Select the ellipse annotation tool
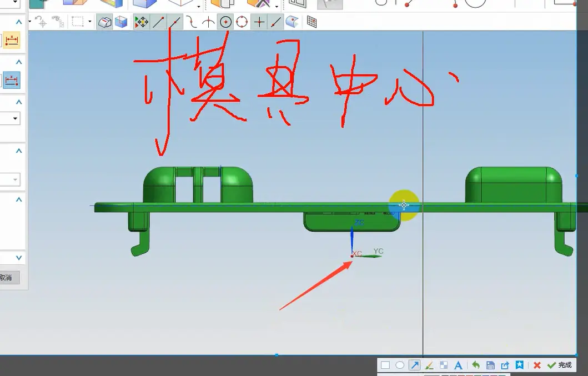This screenshot has height=376, width=588. pyautogui.click(x=400, y=365)
